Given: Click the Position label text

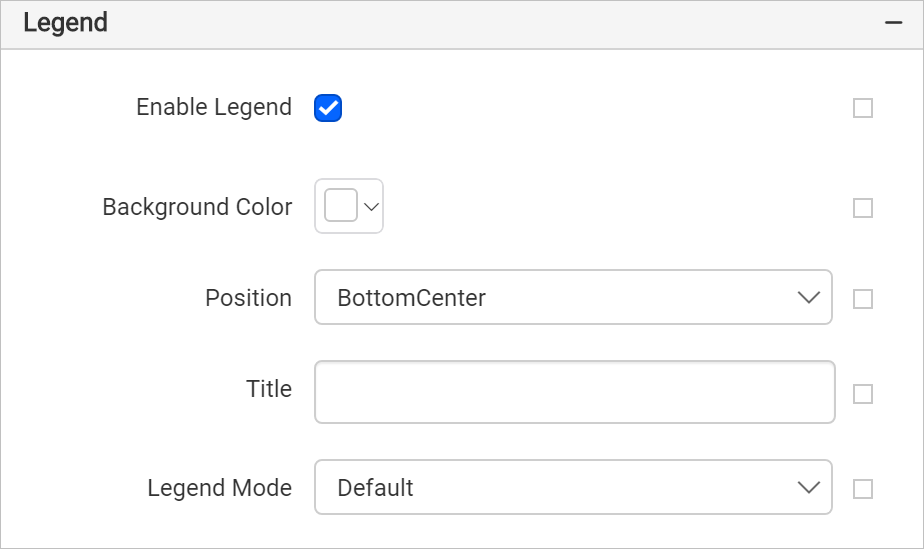Looking at the screenshot, I should [x=249, y=298].
